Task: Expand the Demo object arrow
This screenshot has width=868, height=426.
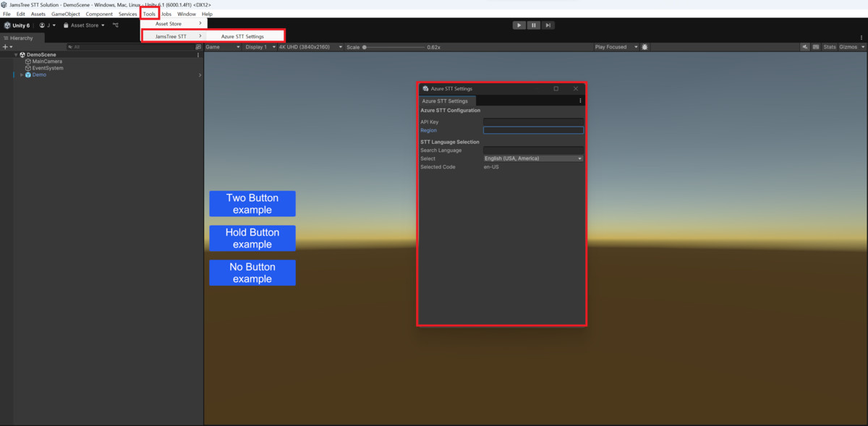Action: point(22,75)
